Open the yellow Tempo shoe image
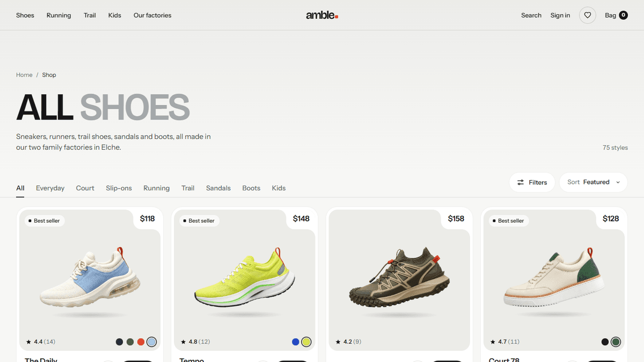 point(245,280)
